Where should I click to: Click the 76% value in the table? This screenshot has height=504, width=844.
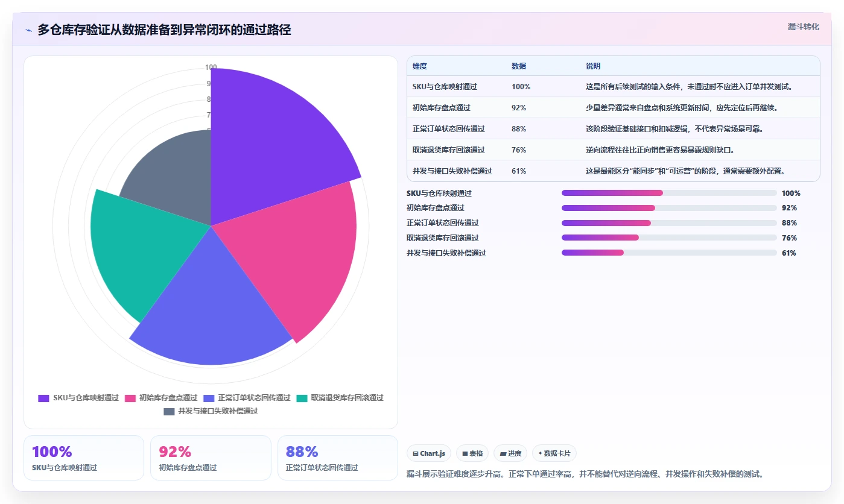pos(519,150)
